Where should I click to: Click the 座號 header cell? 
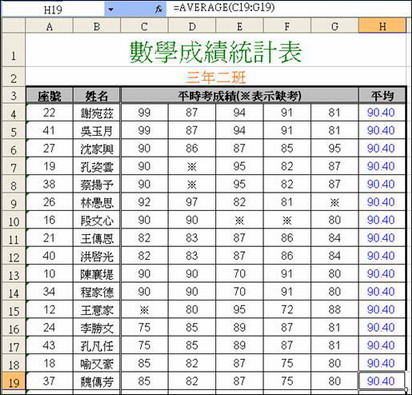click(49, 96)
